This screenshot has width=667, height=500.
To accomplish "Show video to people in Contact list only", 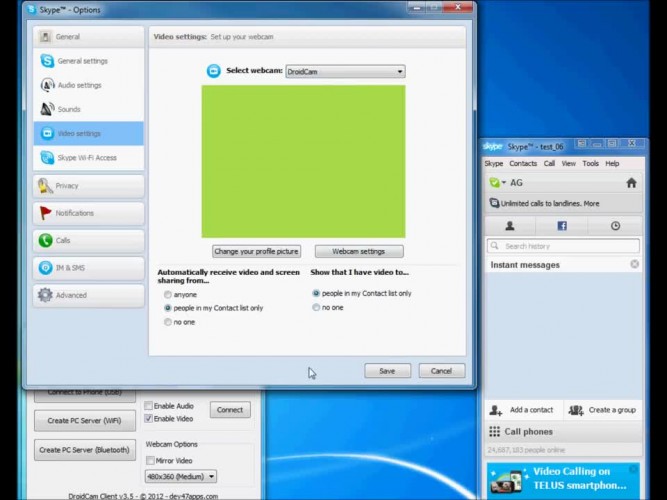I will pos(316,293).
